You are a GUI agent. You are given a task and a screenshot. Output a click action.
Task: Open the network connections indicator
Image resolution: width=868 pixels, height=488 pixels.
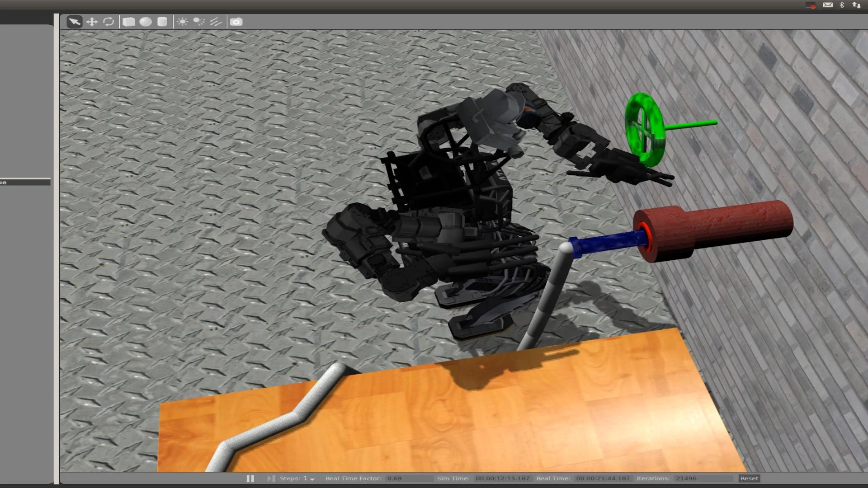856,5
